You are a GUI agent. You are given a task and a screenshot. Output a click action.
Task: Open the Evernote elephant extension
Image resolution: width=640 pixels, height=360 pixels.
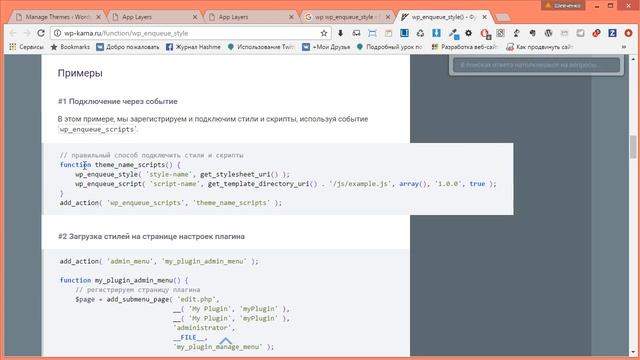(533, 33)
